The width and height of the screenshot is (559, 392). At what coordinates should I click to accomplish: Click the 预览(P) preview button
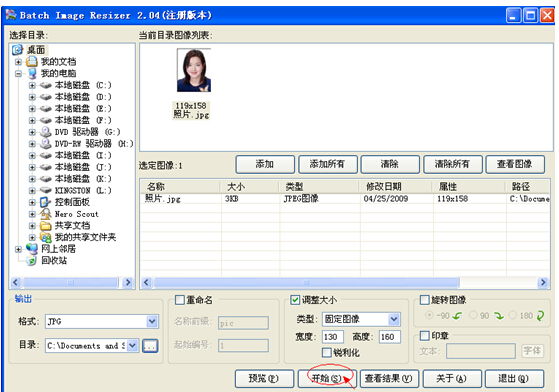(264, 378)
